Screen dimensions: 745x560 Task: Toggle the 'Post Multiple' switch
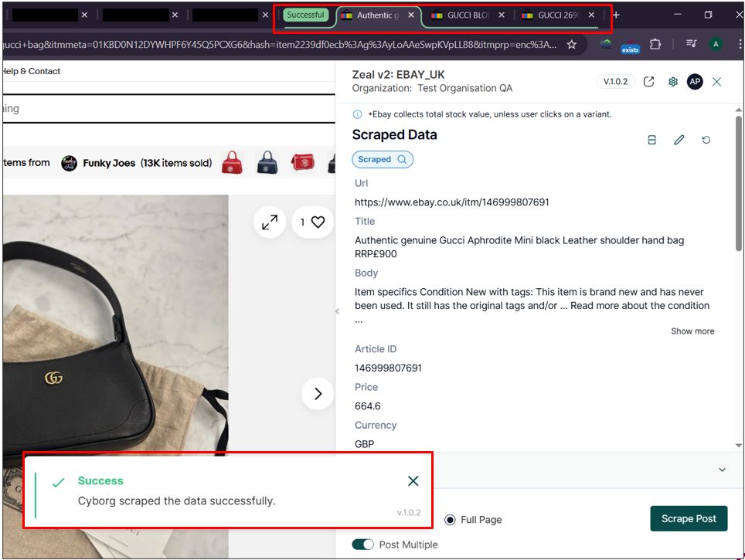363,545
